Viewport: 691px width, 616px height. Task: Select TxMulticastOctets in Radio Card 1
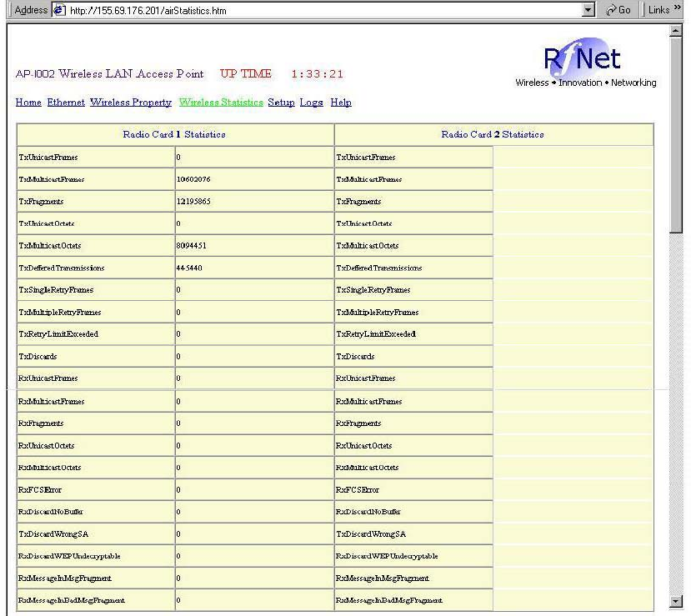tap(50, 246)
